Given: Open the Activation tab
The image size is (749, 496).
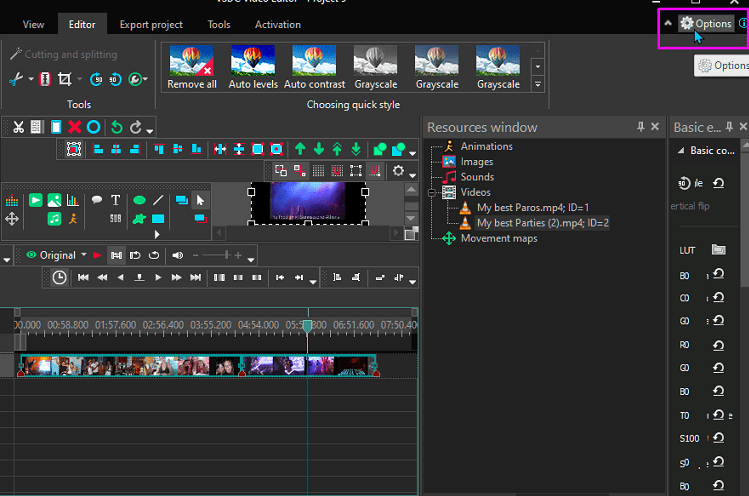Looking at the screenshot, I should coord(278,24).
